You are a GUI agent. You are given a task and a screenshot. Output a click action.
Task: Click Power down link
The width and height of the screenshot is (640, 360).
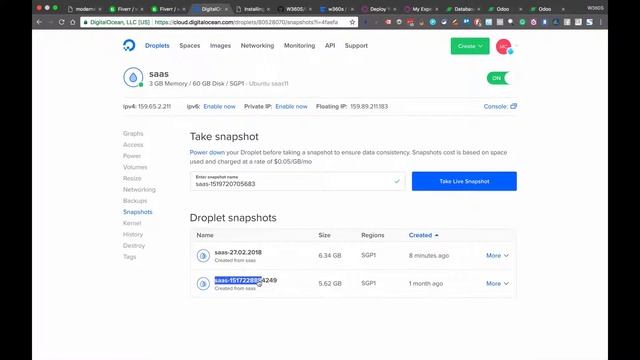click(207, 152)
